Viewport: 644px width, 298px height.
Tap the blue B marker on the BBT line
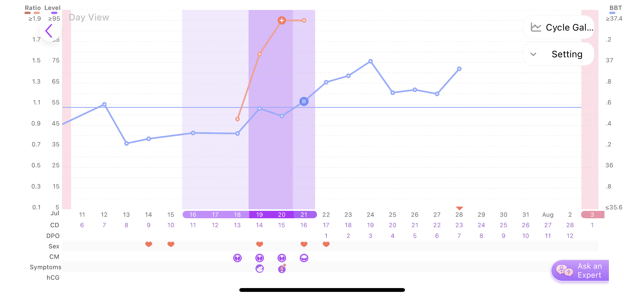point(304,102)
